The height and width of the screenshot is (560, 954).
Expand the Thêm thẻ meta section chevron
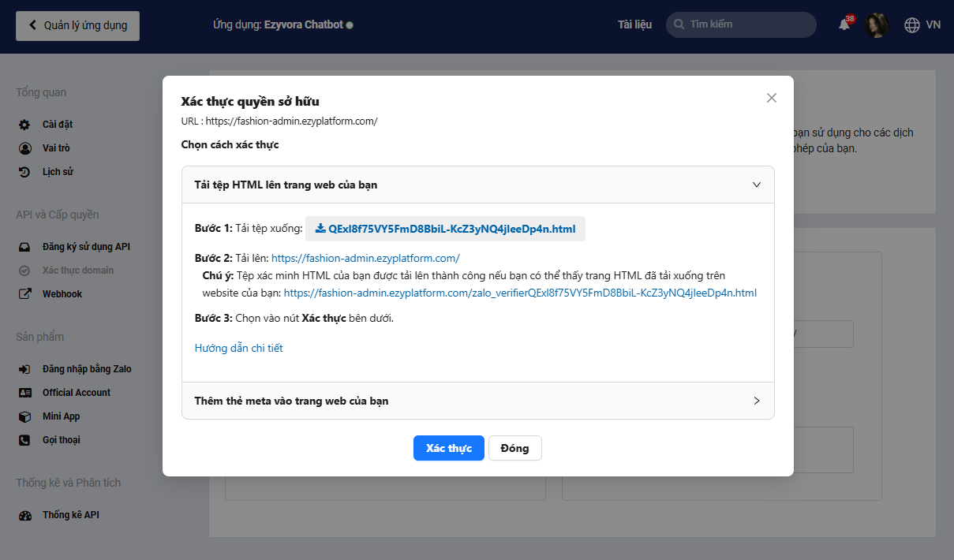(756, 401)
